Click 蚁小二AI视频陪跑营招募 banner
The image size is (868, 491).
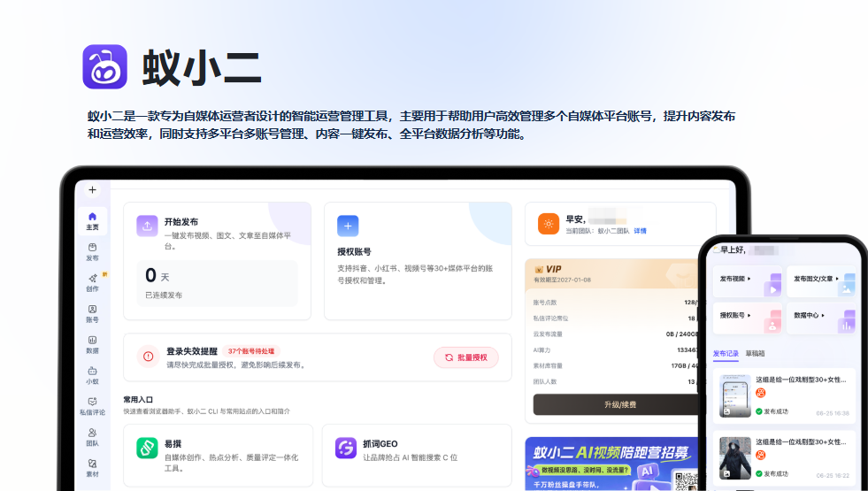click(x=611, y=464)
